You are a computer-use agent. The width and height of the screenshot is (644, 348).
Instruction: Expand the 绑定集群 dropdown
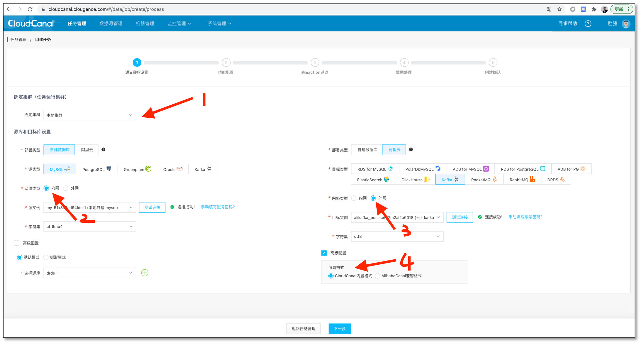pyautogui.click(x=89, y=115)
